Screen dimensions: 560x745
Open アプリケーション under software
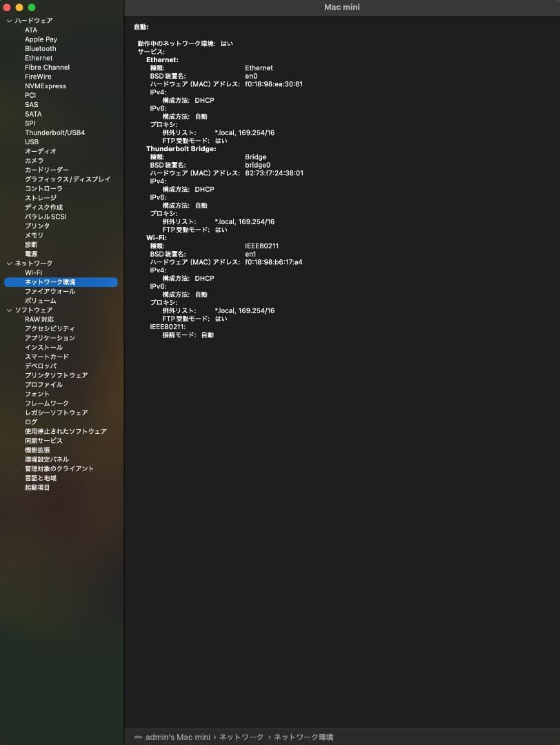(x=50, y=338)
